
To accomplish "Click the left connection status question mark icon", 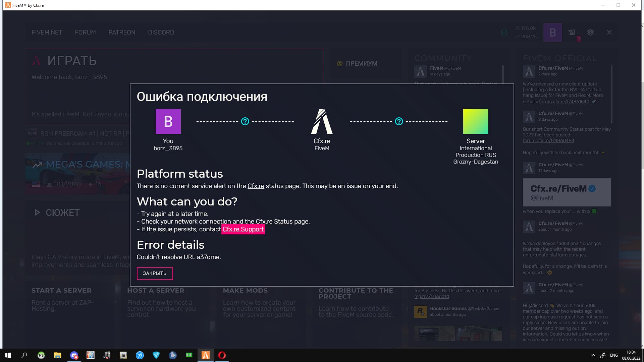I will pyautogui.click(x=245, y=121).
